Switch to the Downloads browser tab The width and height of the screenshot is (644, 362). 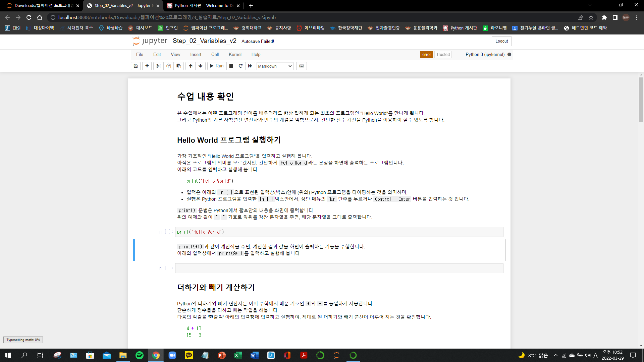[x=44, y=6]
